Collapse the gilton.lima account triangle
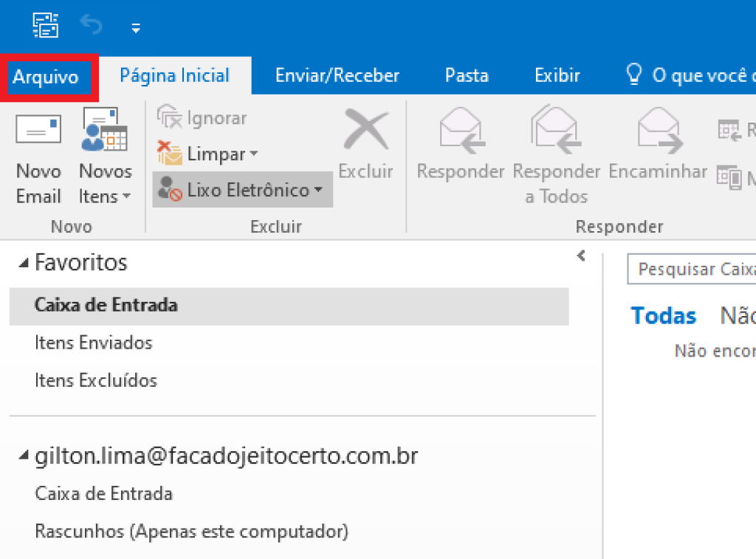Screen dimensions: 756x559 [23, 456]
